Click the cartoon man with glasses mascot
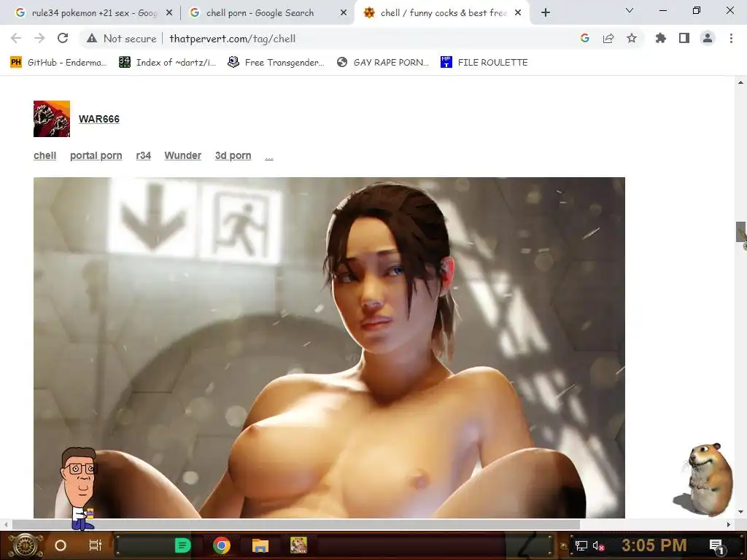Screen dimensions: 747x560 [x=79, y=488]
